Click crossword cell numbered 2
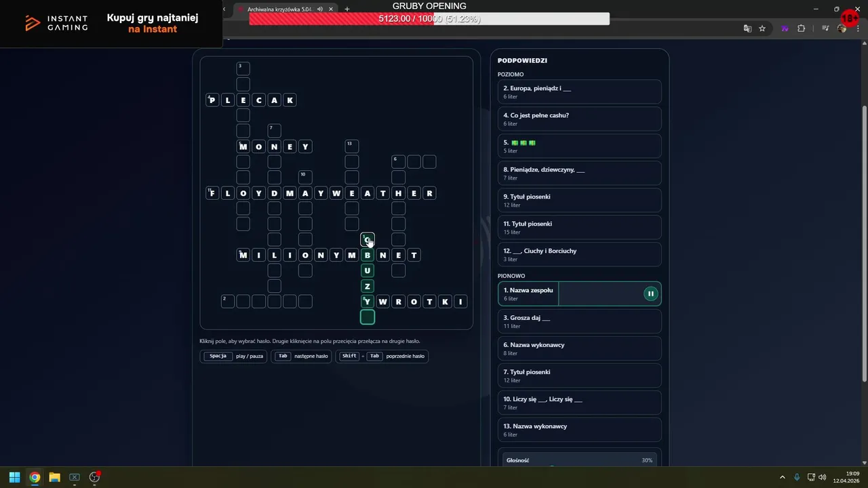The height and width of the screenshot is (488, 868). (x=228, y=301)
